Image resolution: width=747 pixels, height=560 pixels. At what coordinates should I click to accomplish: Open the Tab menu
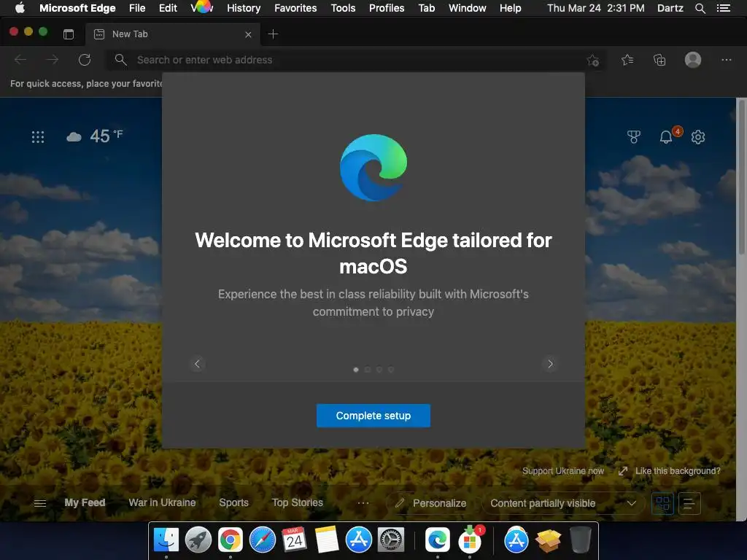[x=426, y=8]
